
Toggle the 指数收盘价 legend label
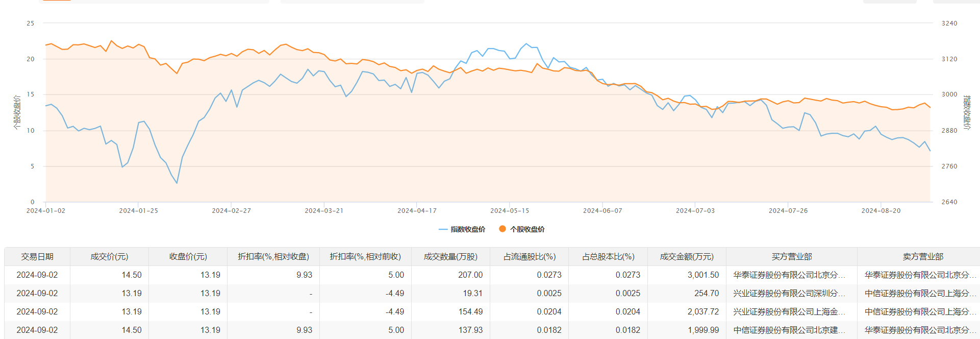point(468,229)
